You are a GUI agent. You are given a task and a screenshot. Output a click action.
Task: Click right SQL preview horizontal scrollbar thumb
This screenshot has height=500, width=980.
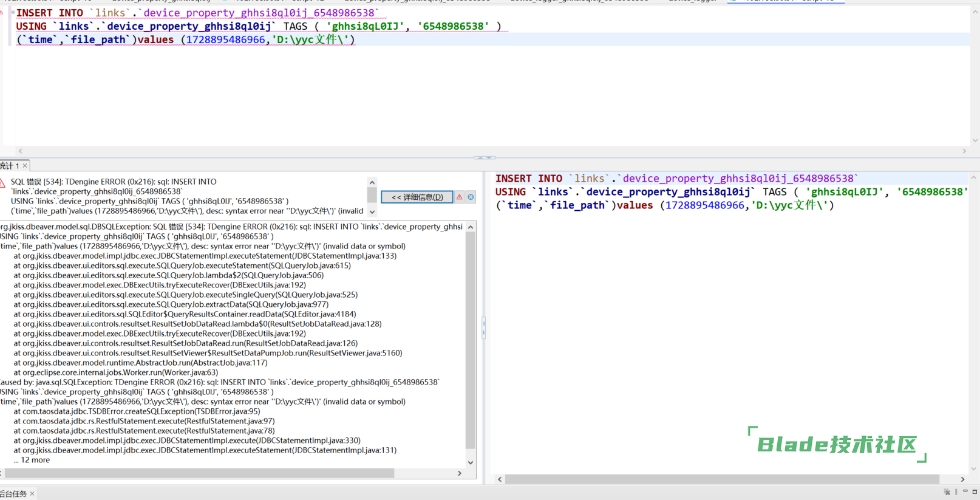point(722,479)
